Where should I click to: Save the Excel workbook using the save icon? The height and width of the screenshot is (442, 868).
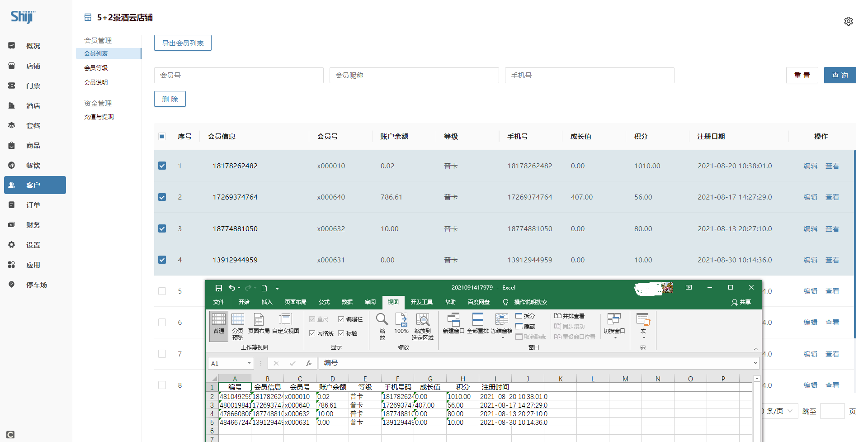[x=219, y=288]
